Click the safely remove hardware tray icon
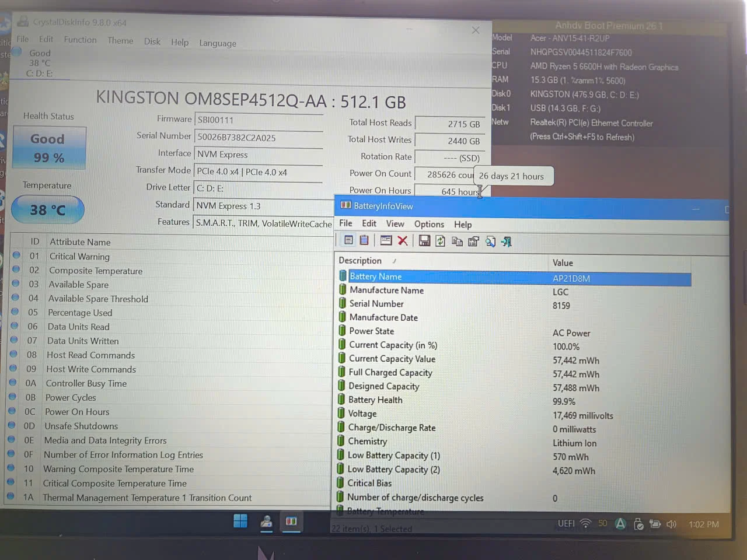Screen dimensions: 747x560 [x=638, y=524]
